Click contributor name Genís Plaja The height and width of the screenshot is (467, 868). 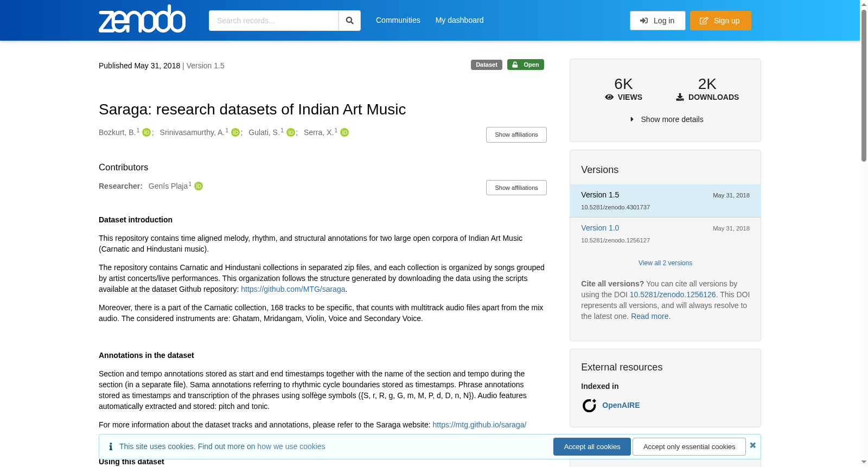point(168,186)
